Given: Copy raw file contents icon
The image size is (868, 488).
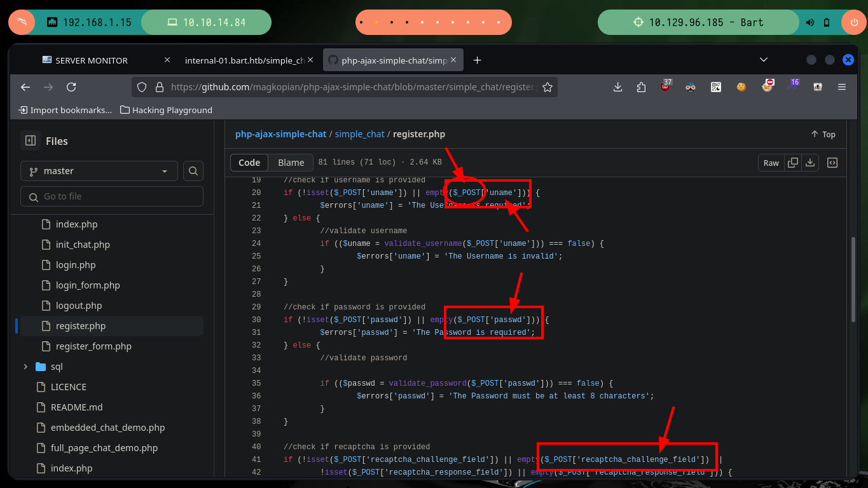Looking at the screenshot, I should pos(793,163).
